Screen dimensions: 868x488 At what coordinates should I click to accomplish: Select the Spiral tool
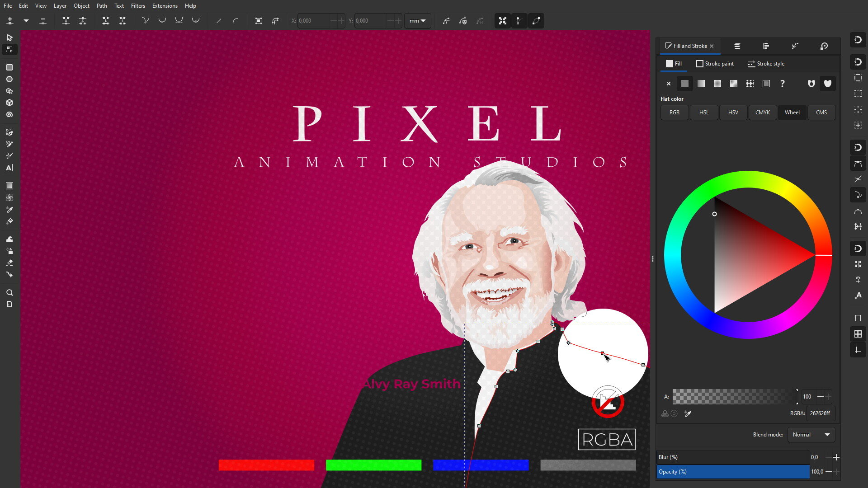point(9,114)
